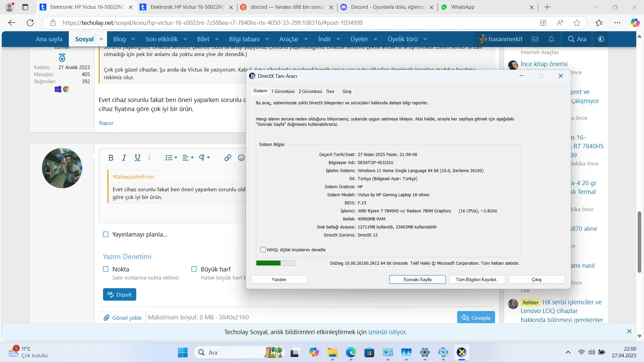Open File Explorer from taskbar
644x362 pixels.
333,353
